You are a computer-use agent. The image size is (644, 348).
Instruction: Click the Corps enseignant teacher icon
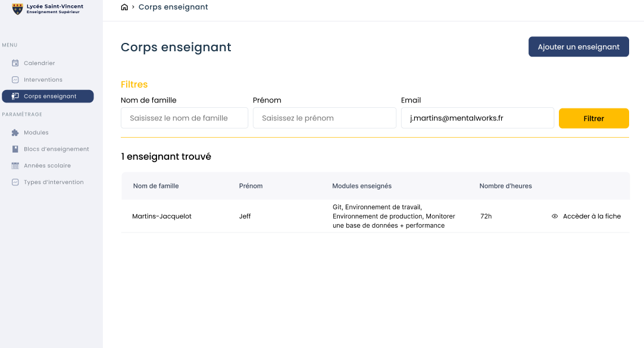pyautogui.click(x=15, y=97)
